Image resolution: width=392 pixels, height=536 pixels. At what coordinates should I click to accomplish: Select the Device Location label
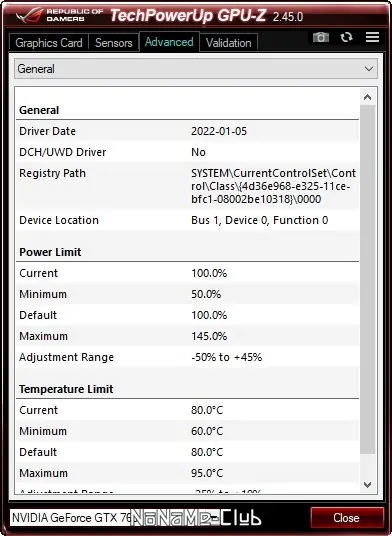pyautogui.click(x=59, y=220)
